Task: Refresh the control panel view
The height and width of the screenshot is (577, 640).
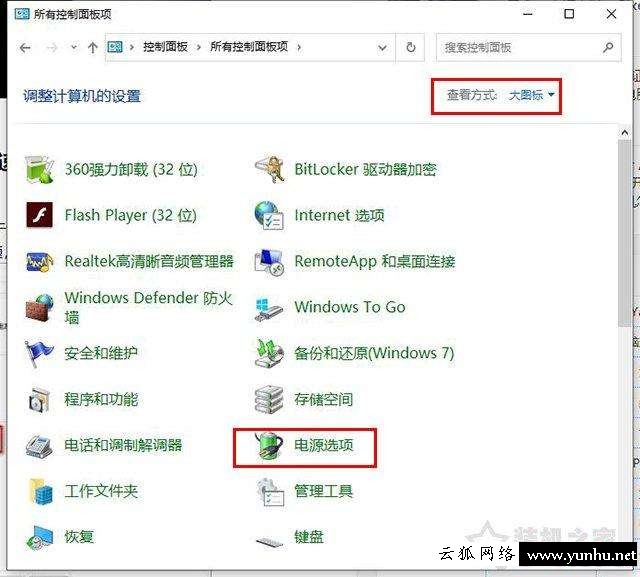Action: pyautogui.click(x=411, y=48)
